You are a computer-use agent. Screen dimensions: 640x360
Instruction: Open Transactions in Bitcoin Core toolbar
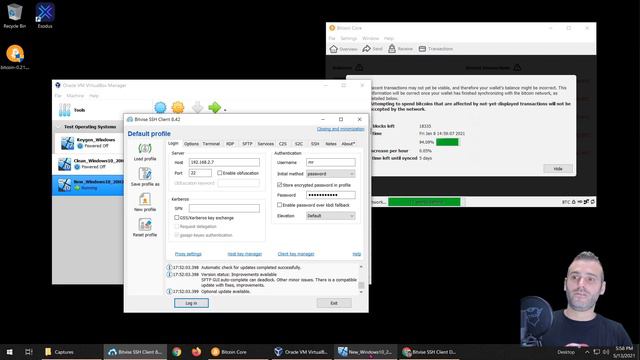coord(436,49)
